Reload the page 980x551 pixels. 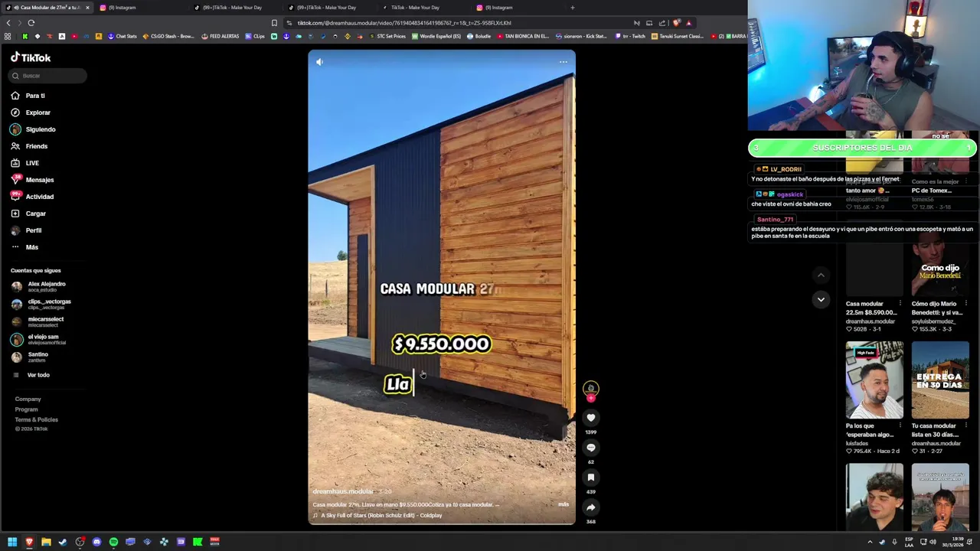[31, 23]
